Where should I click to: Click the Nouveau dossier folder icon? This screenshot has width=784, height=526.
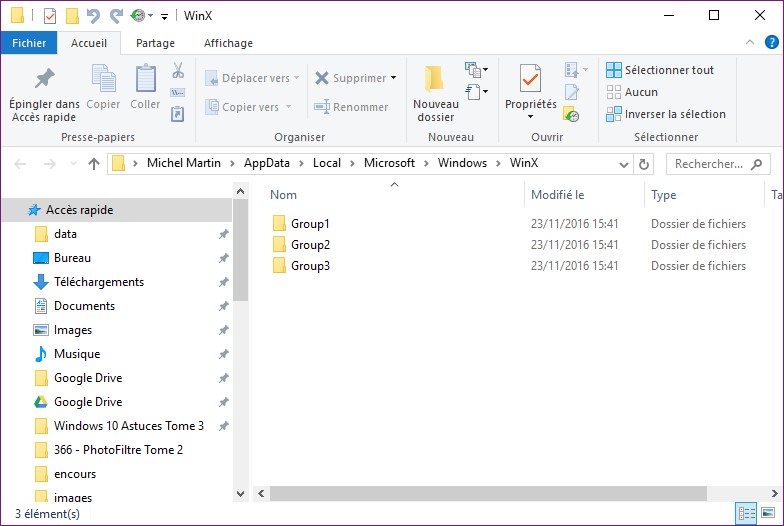[435, 79]
